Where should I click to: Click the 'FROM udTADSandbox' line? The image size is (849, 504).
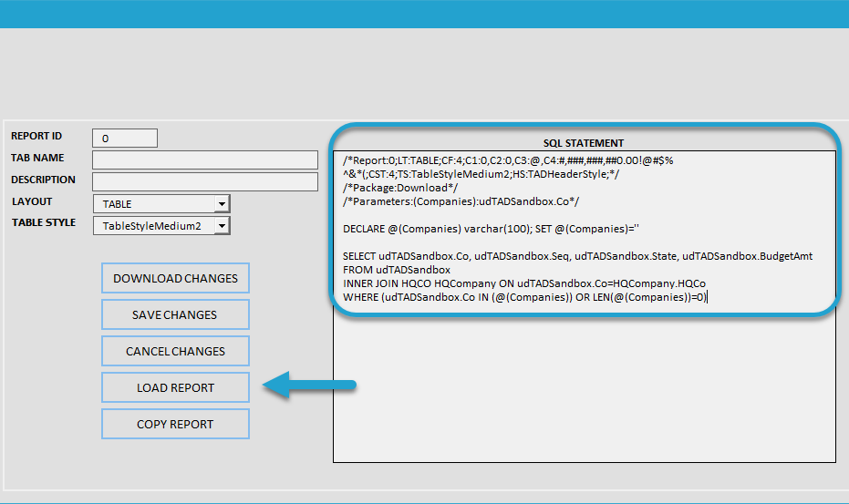397,270
